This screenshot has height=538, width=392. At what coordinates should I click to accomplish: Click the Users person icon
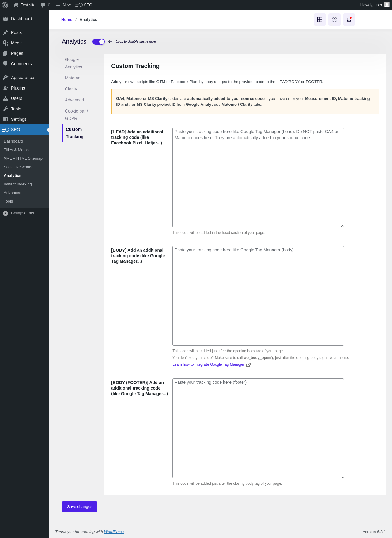pos(6,98)
